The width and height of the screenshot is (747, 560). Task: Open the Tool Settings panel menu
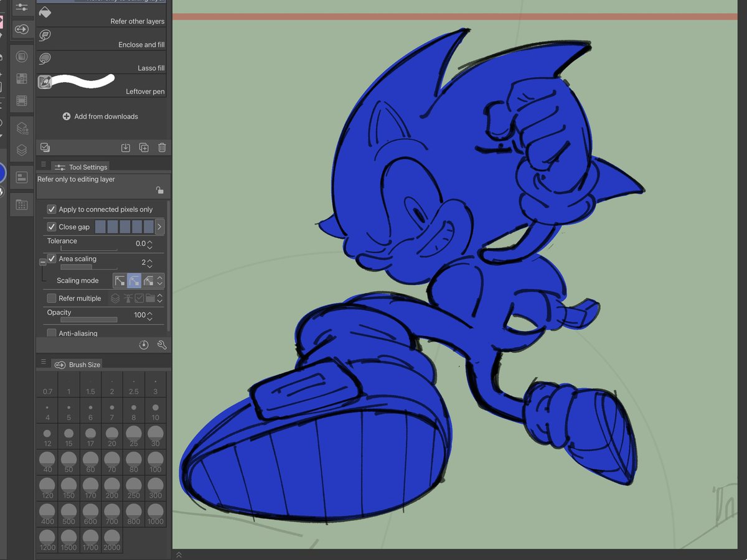click(x=44, y=166)
